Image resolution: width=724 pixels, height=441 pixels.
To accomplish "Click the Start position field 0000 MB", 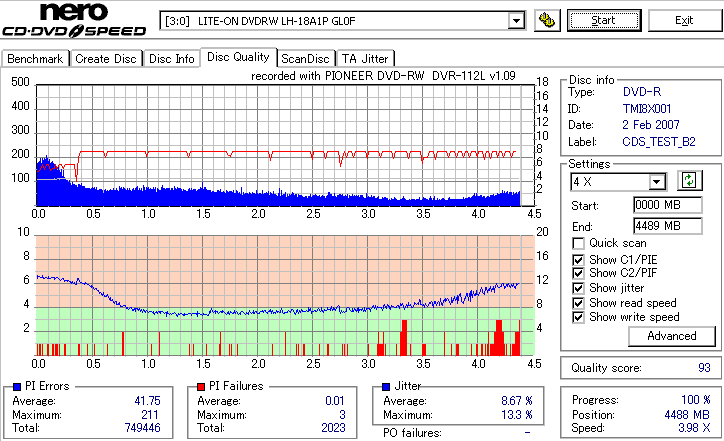I will pyautogui.click(x=668, y=205).
